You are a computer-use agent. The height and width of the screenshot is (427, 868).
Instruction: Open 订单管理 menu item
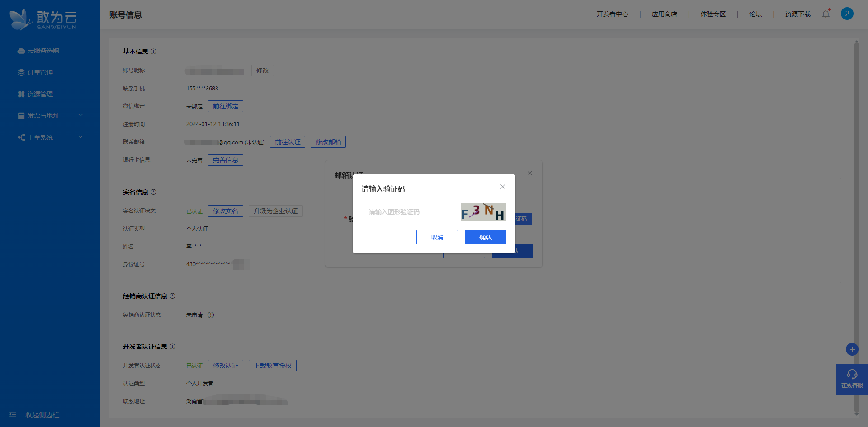(x=40, y=72)
